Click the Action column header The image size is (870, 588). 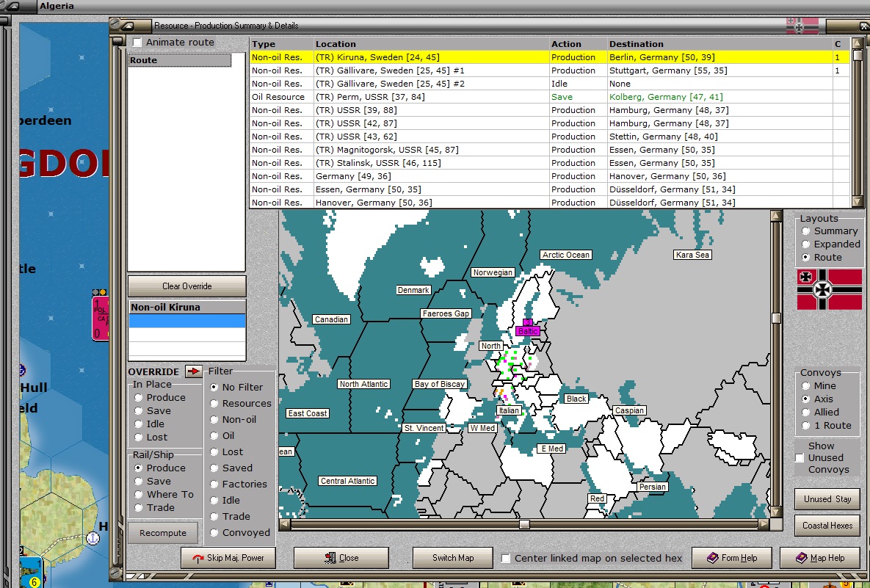click(x=578, y=44)
